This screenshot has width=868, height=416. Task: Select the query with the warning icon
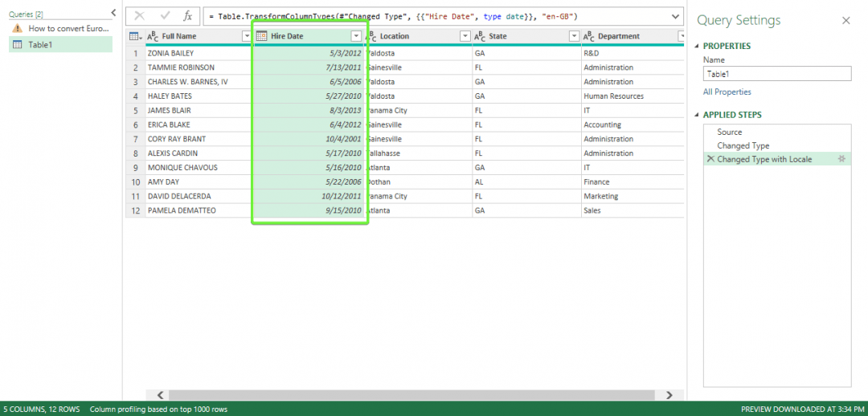click(61, 28)
